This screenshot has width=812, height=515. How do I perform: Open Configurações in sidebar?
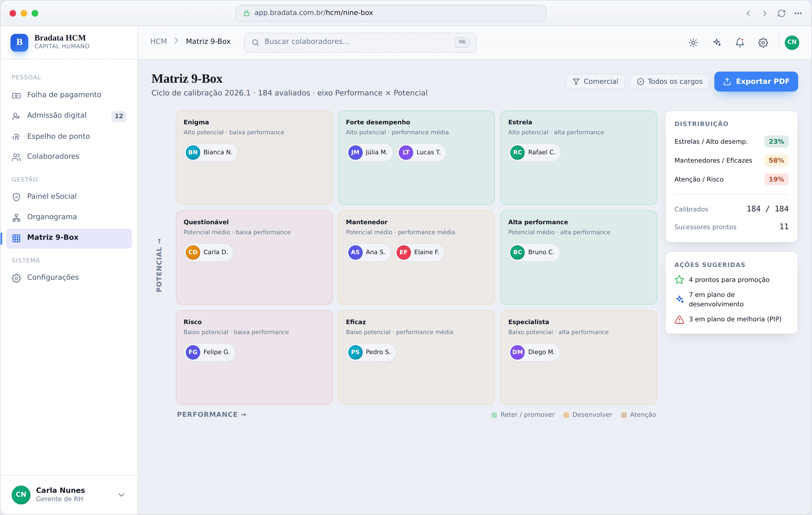click(x=69, y=277)
